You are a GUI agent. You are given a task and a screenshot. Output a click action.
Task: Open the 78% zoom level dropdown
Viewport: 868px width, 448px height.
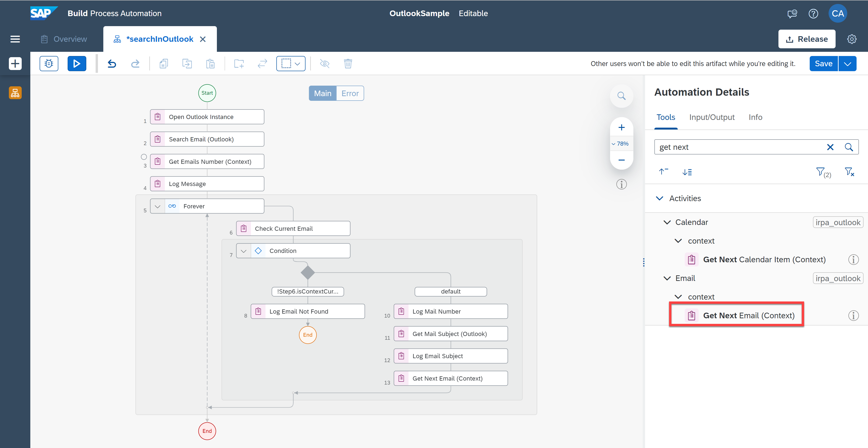coord(620,143)
